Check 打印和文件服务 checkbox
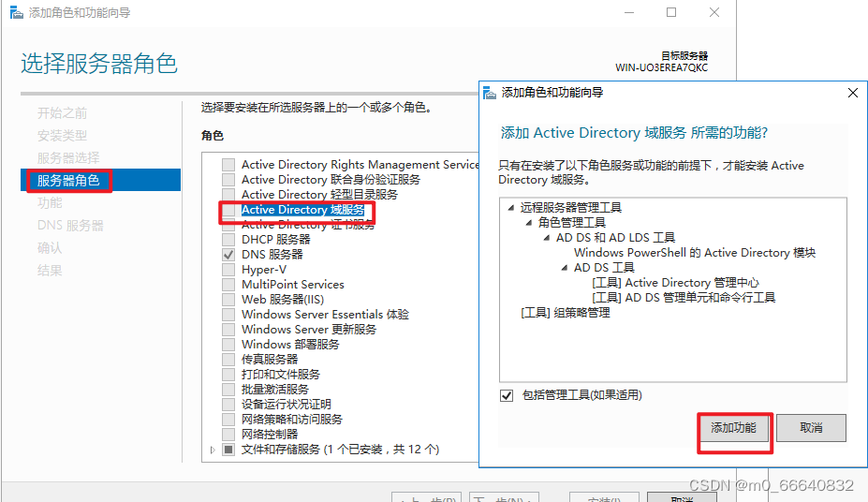Viewport: 868px width, 502px height. (x=228, y=374)
